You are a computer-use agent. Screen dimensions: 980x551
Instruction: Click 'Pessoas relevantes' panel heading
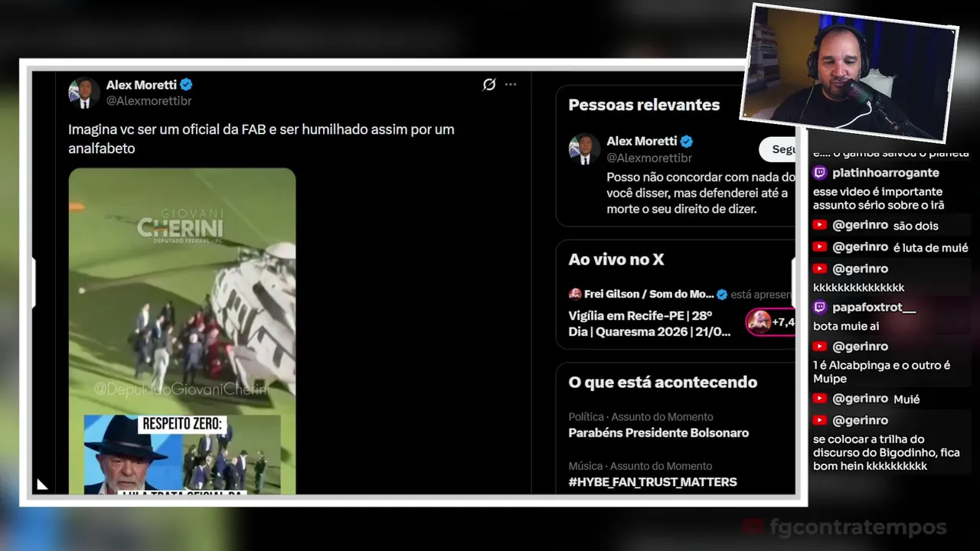point(644,106)
